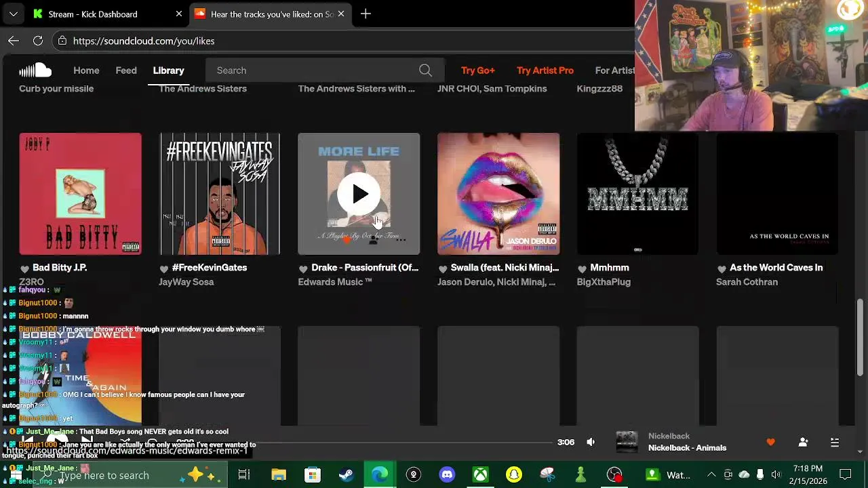Image resolution: width=868 pixels, height=488 pixels.
Task: Reload the page with the refresh icon
Action: (38, 41)
